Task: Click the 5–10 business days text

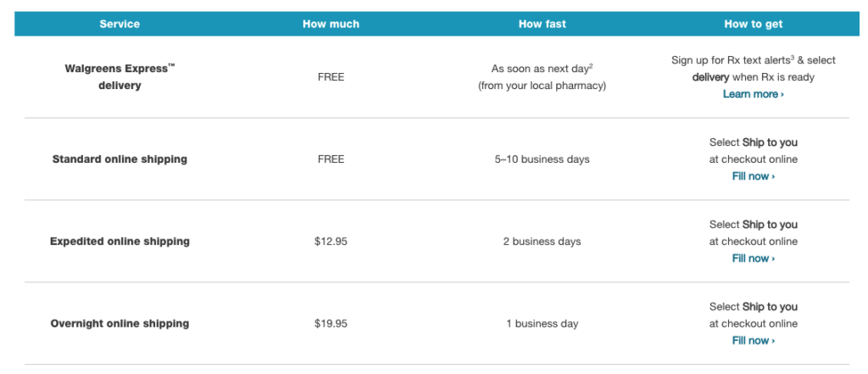Action: [542, 159]
